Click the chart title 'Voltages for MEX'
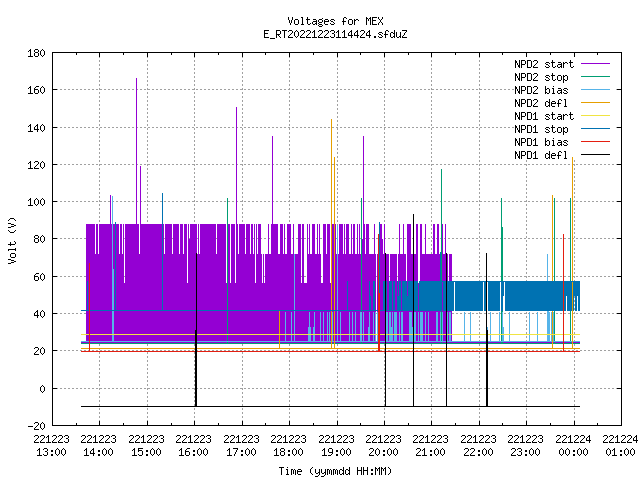This screenshot has height=480, width=640. [x=335, y=21]
